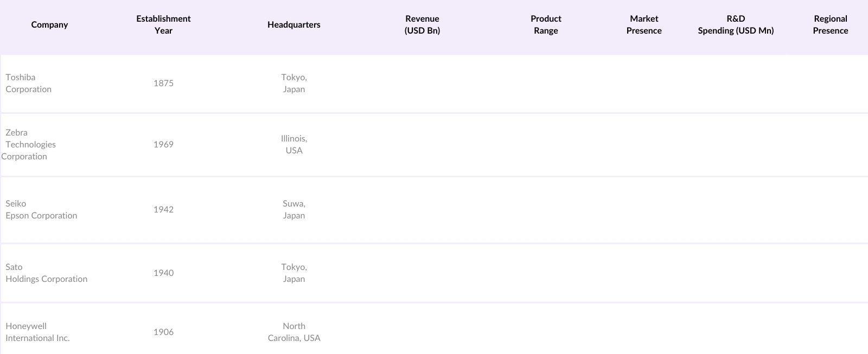This screenshot has width=868, height=354.
Task: Select the Illinois, USA headquarters cell
Action: pos(293,145)
